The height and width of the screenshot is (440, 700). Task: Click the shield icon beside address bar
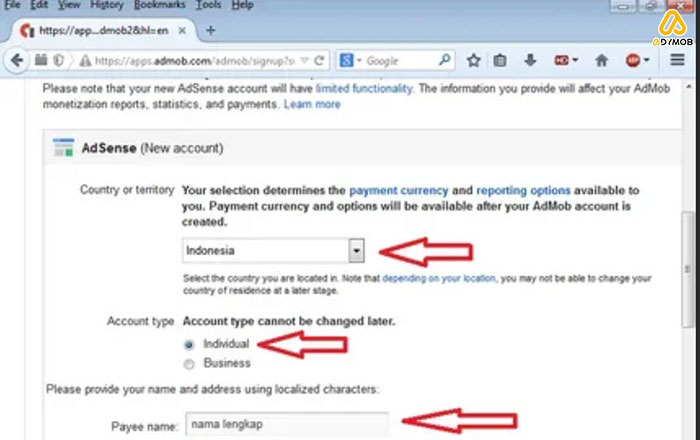coord(58,60)
